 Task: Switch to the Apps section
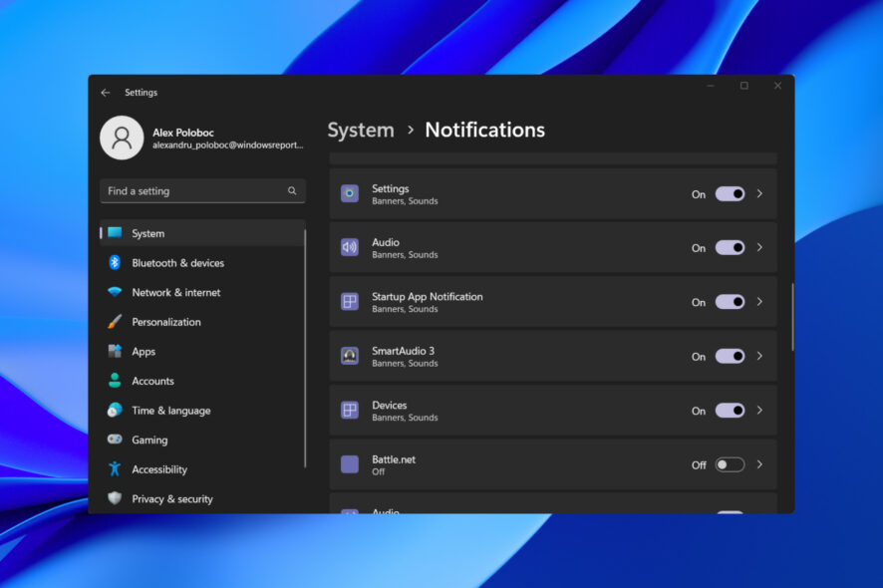click(144, 351)
